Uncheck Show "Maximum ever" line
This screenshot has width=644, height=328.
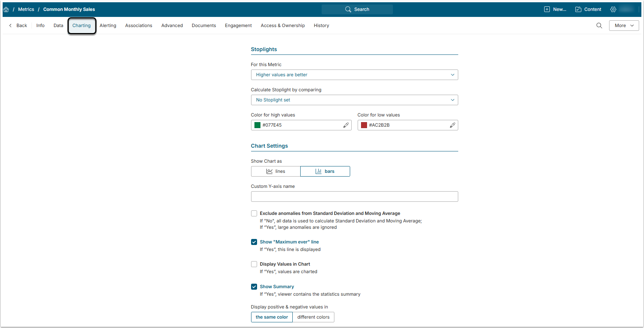point(254,242)
